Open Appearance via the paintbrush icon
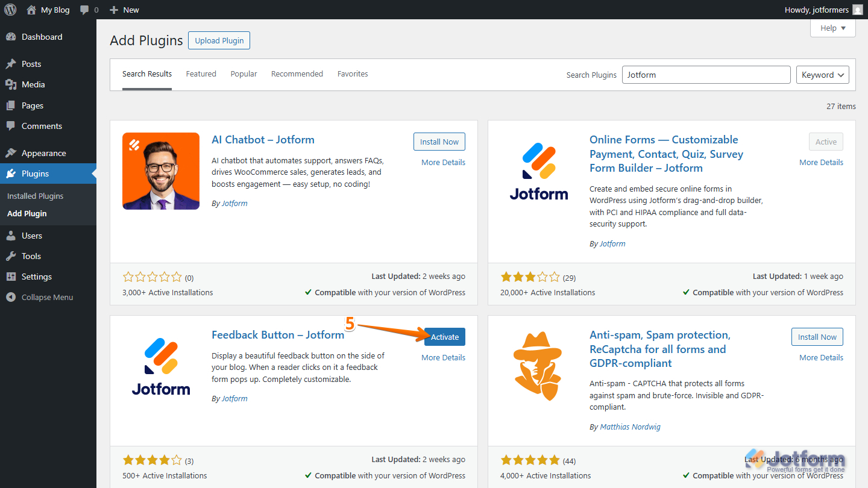The width and height of the screenshot is (868, 488). point(11,153)
